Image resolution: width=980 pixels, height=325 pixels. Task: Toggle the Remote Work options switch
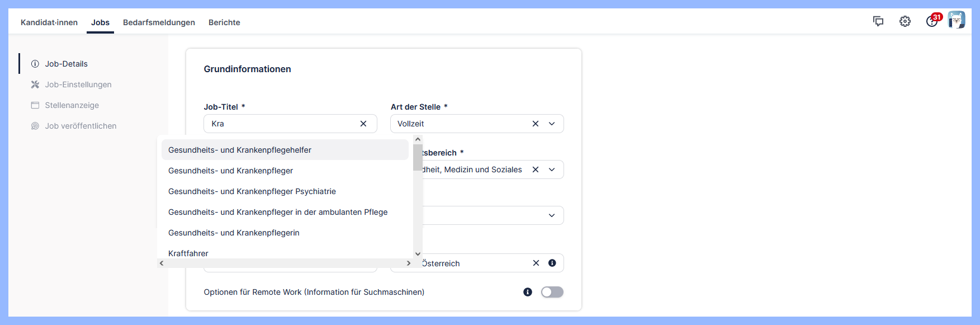(x=552, y=292)
